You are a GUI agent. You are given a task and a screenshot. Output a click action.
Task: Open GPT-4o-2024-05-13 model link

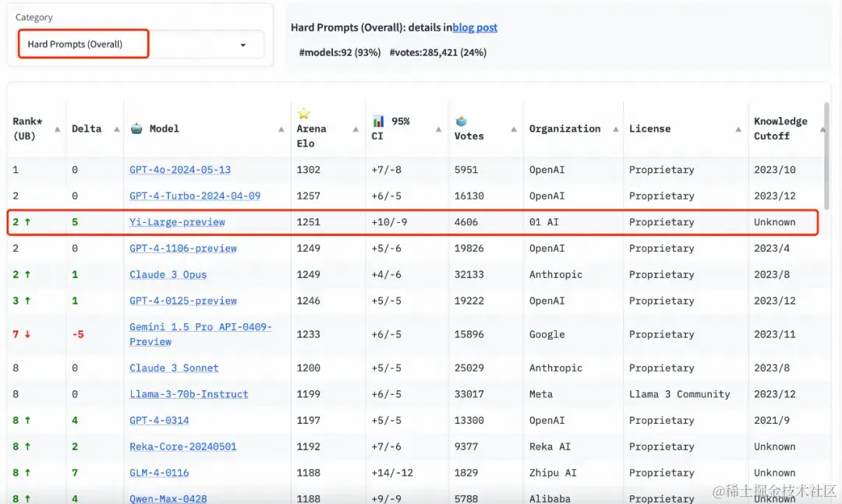coord(180,170)
